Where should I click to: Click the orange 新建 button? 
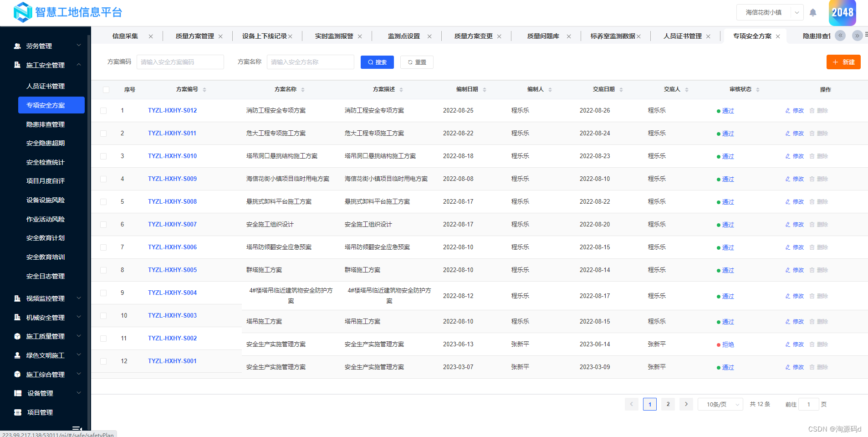tap(843, 62)
